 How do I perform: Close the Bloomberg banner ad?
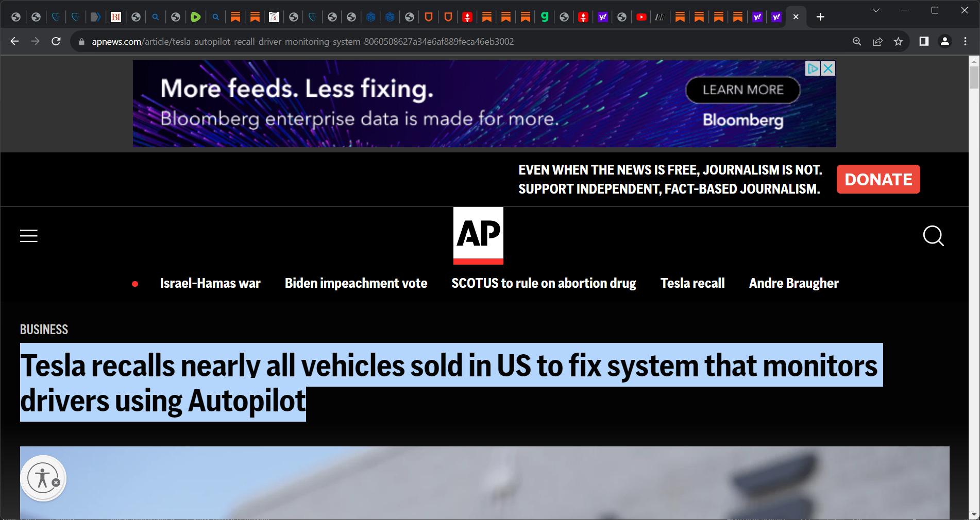pyautogui.click(x=828, y=68)
